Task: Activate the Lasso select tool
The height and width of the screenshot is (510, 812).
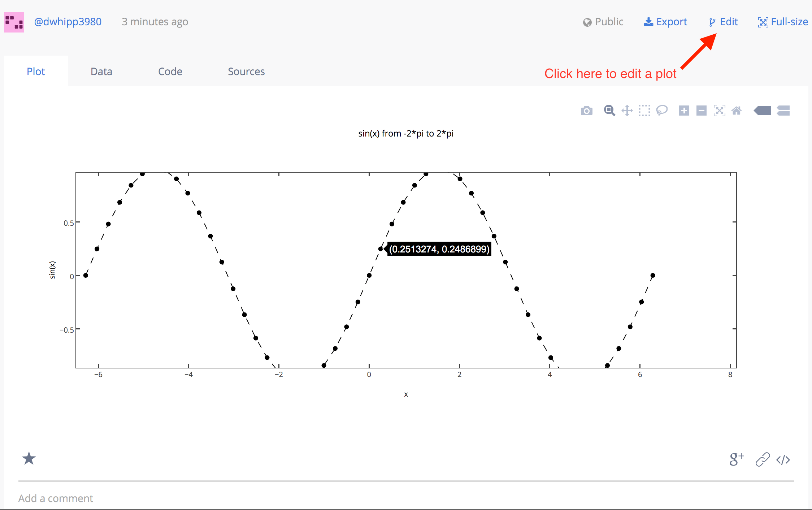Action: coord(662,111)
